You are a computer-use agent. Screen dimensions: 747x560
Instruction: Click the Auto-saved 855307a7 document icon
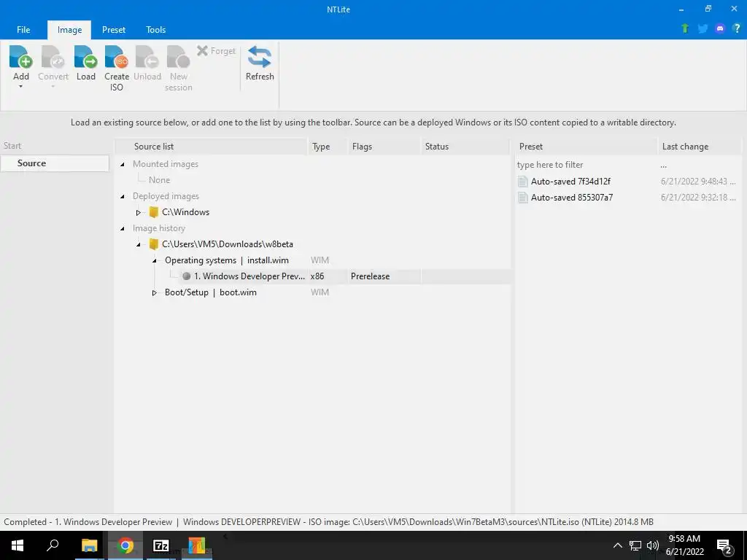[522, 197]
